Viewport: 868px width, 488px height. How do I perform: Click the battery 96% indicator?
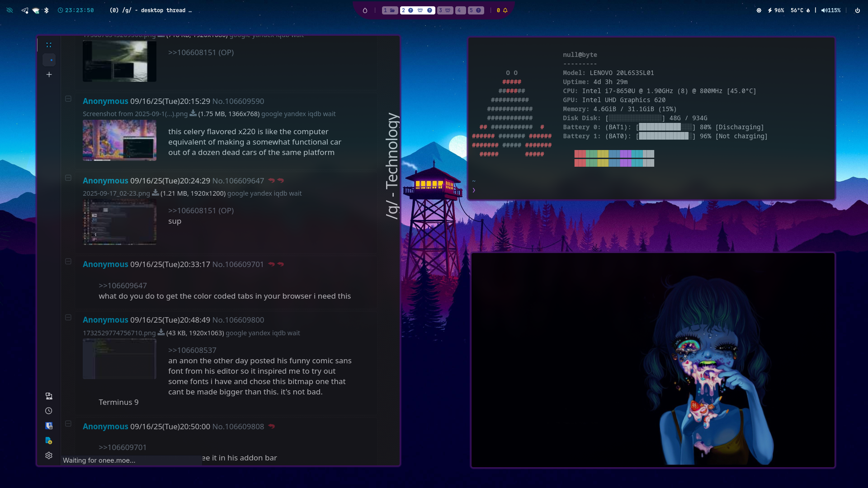coord(776,10)
